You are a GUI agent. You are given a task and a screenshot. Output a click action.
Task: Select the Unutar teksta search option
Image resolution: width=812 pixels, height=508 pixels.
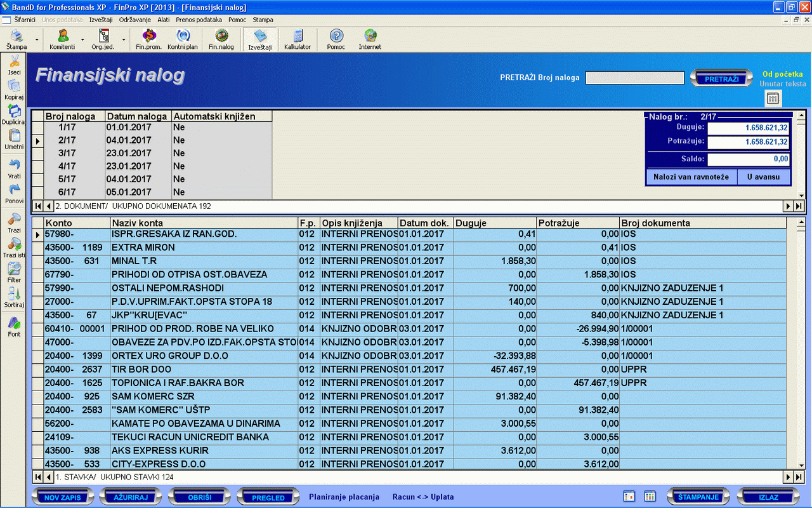[783, 84]
